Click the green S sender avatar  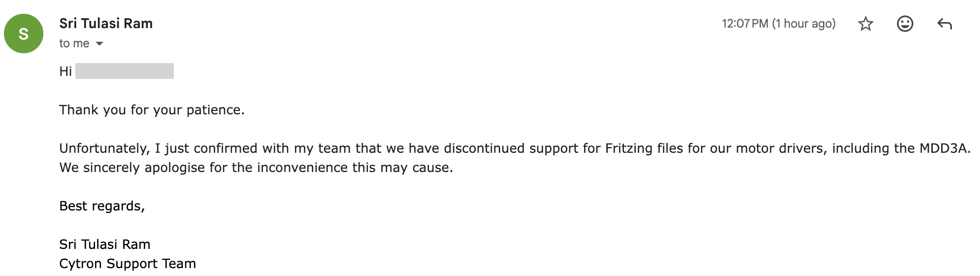[24, 34]
